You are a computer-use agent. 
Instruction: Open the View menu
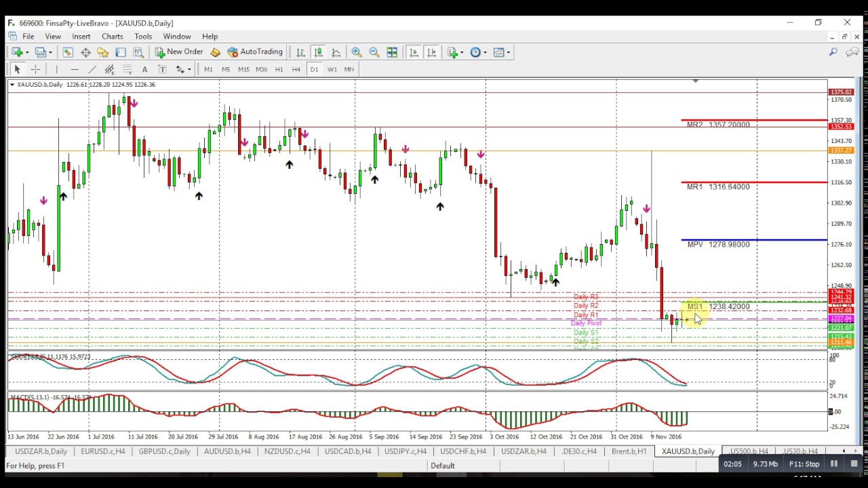point(53,37)
